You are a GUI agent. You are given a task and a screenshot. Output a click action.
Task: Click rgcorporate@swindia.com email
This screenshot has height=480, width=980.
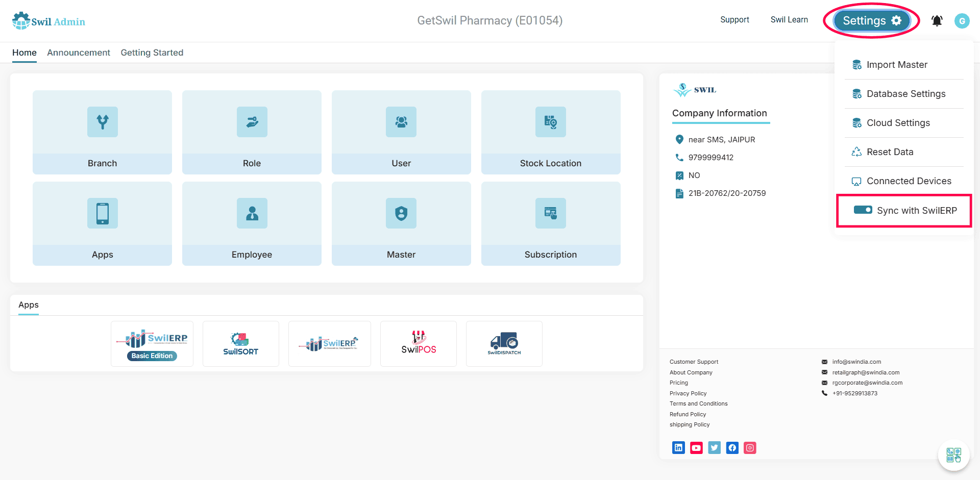(x=867, y=383)
